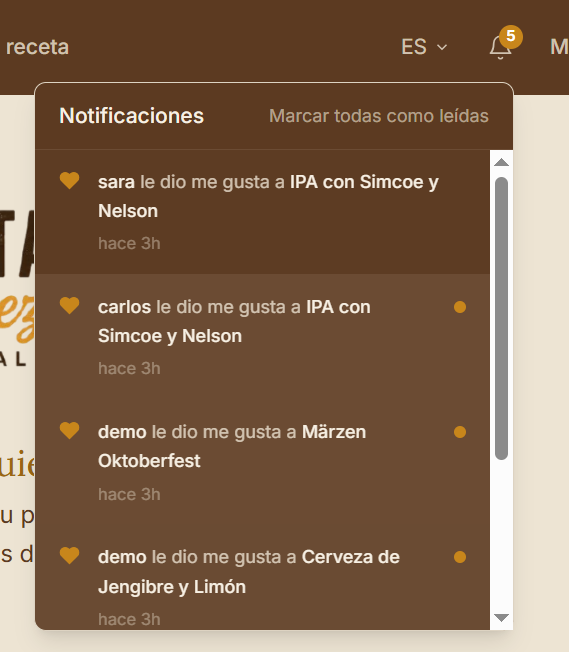Click 'Cerveza de Jengibre y Limón' recipe name

coord(249,572)
